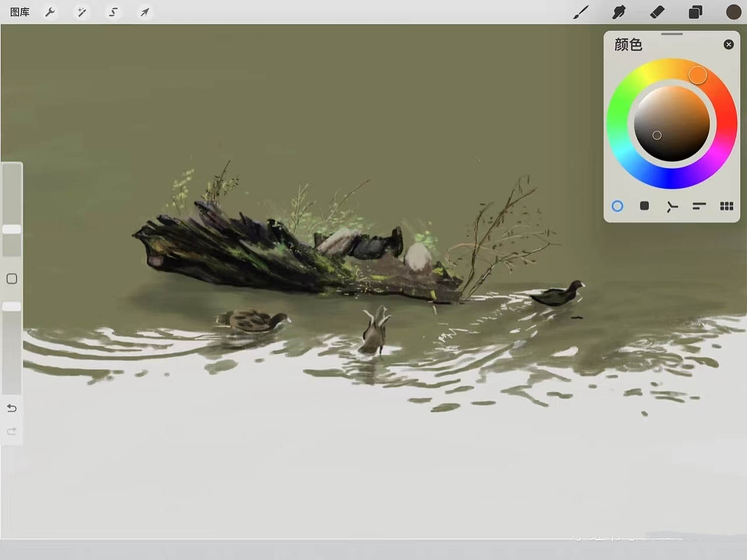Activate the Transform arrow tool

145,12
